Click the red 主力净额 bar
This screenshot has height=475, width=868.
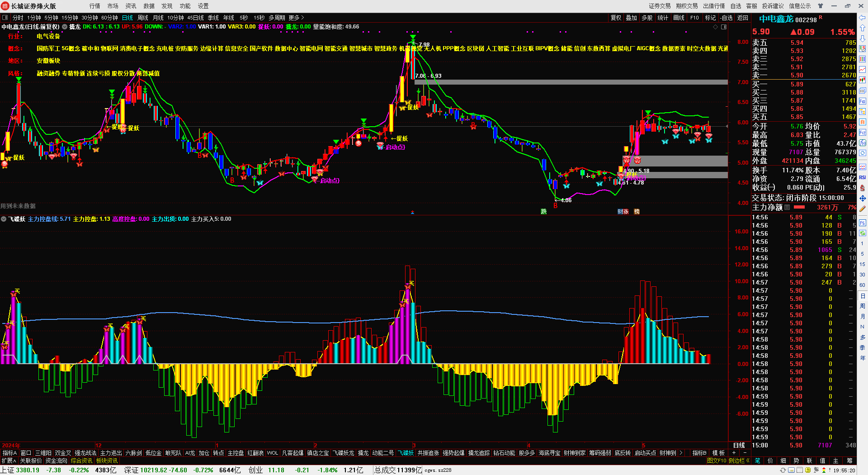click(799, 207)
